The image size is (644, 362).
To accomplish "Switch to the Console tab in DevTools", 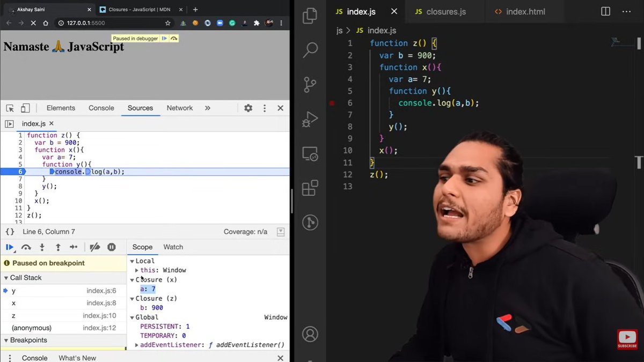I will pyautogui.click(x=101, y=108).
